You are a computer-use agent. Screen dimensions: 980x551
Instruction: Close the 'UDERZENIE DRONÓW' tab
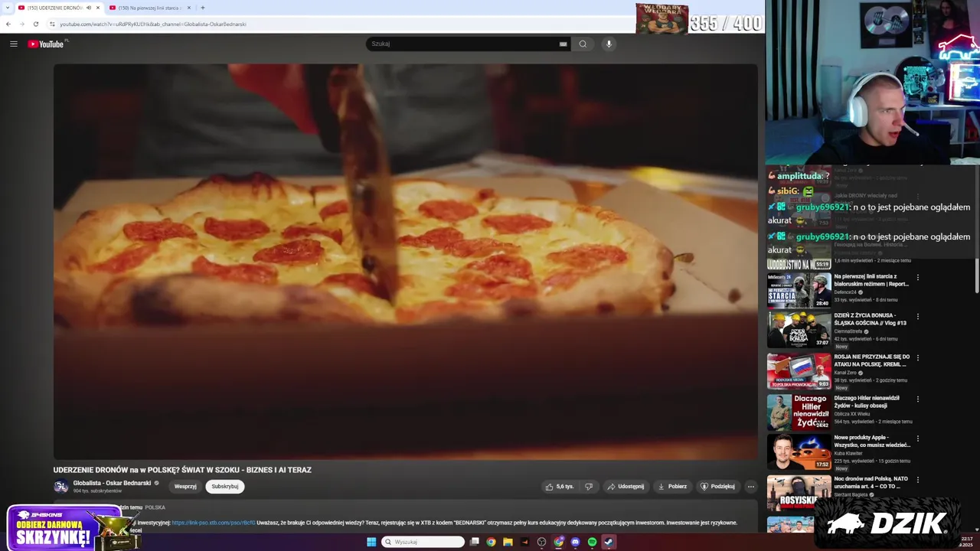pos(97,8)
